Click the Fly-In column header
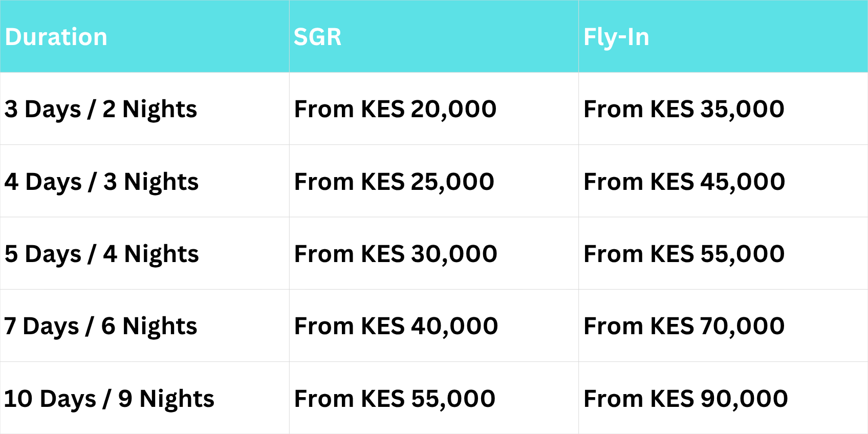 pos(616,37)
